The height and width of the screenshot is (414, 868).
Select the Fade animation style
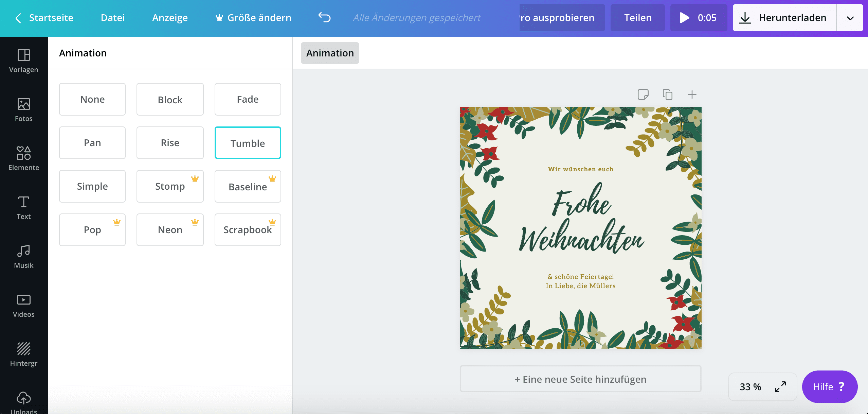tap(248, 99)
